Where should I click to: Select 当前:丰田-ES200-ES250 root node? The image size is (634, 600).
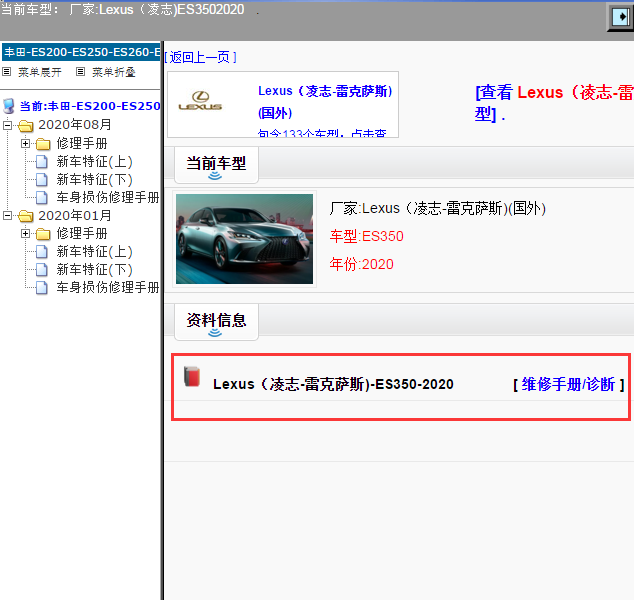click(90, 106)
